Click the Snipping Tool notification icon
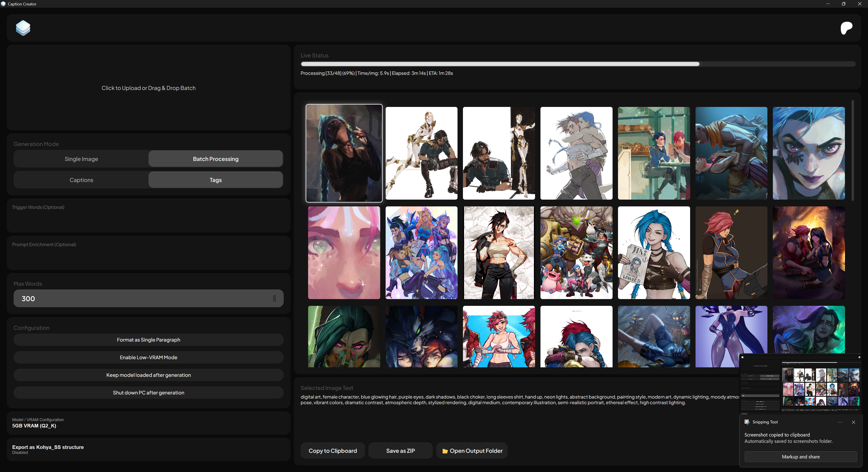 (x=747, y=422)
